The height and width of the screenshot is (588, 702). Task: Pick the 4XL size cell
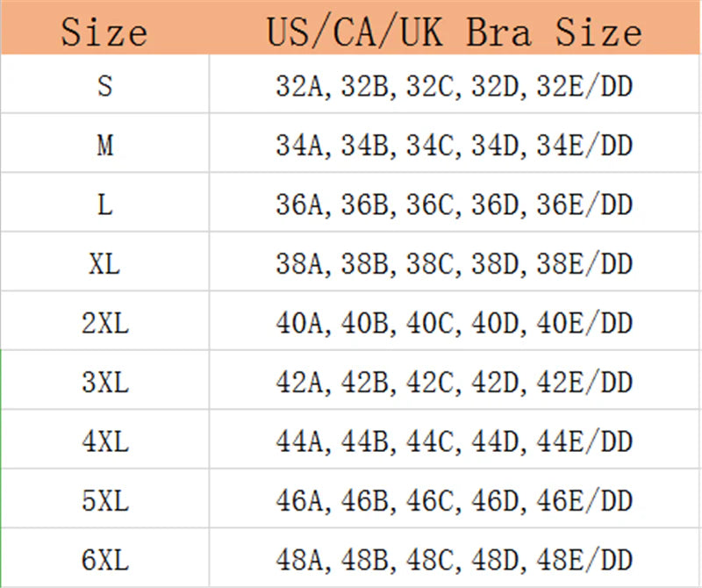coord(104,441)
